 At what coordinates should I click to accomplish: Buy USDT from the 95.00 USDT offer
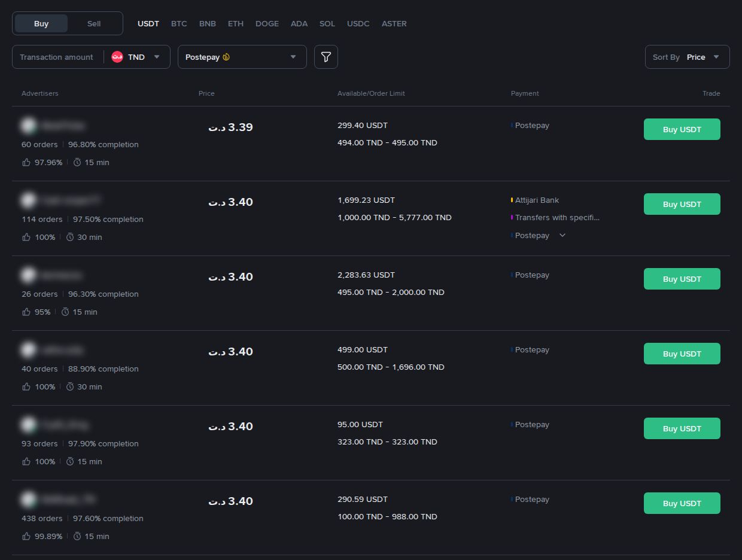682,428
